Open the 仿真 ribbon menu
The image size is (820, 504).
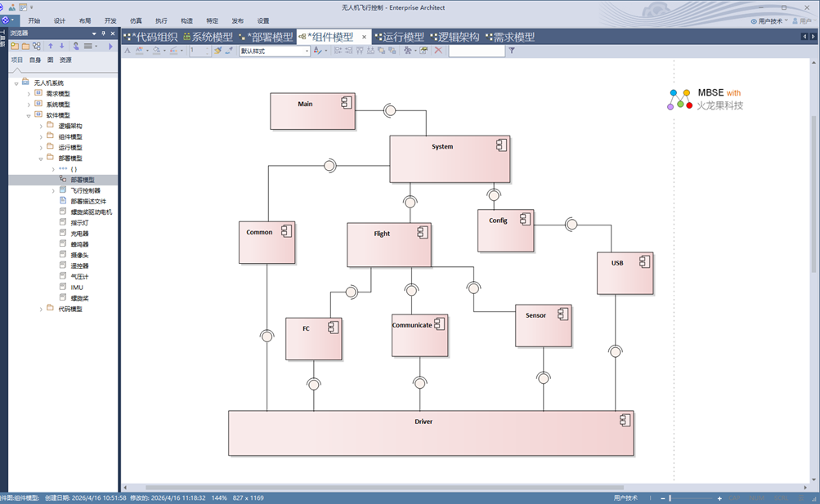(x=136, y=20)
